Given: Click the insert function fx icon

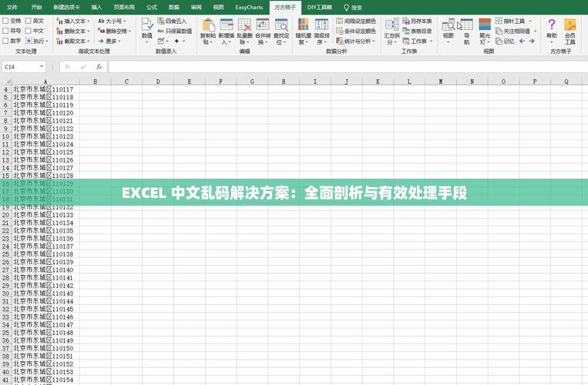Looking at the screenshot, I should point(99,67).
